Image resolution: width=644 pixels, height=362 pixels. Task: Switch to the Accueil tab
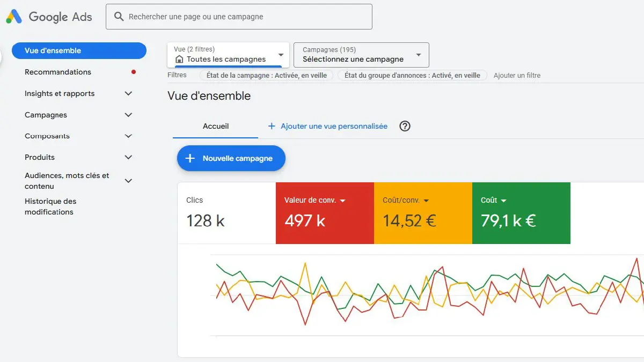coord(216,126)
